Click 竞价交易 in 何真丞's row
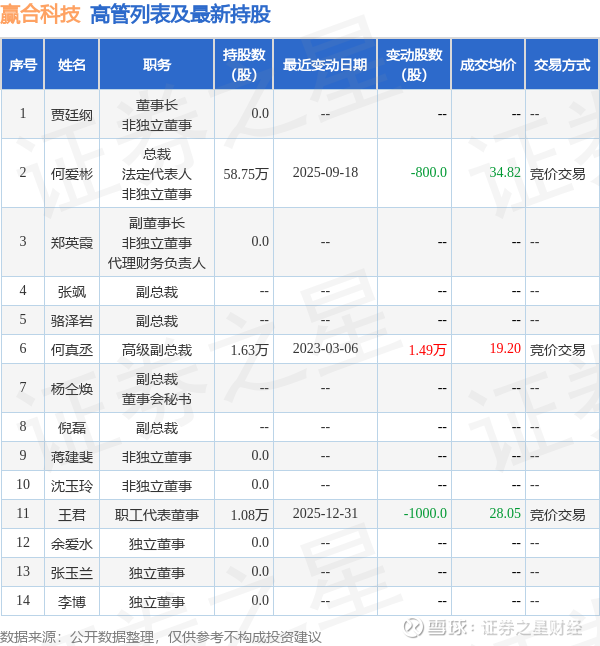The height and width of the screenshot is (646, 600). pyautogui.click(x=557, y=349)
